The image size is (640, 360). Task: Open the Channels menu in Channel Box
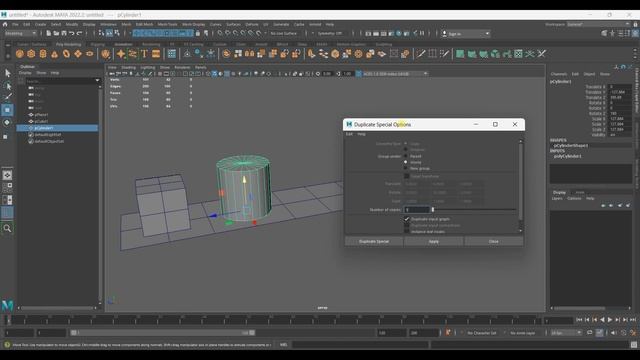point(559,74)
